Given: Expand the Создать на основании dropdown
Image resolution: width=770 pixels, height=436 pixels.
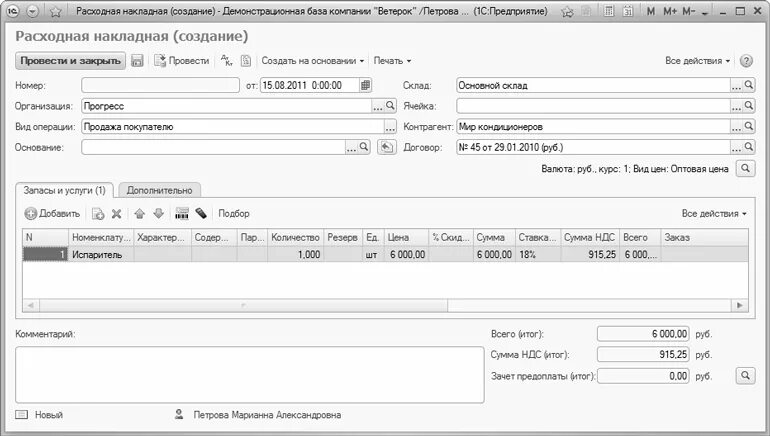Looking at the screenshot, I should [313, 61].
